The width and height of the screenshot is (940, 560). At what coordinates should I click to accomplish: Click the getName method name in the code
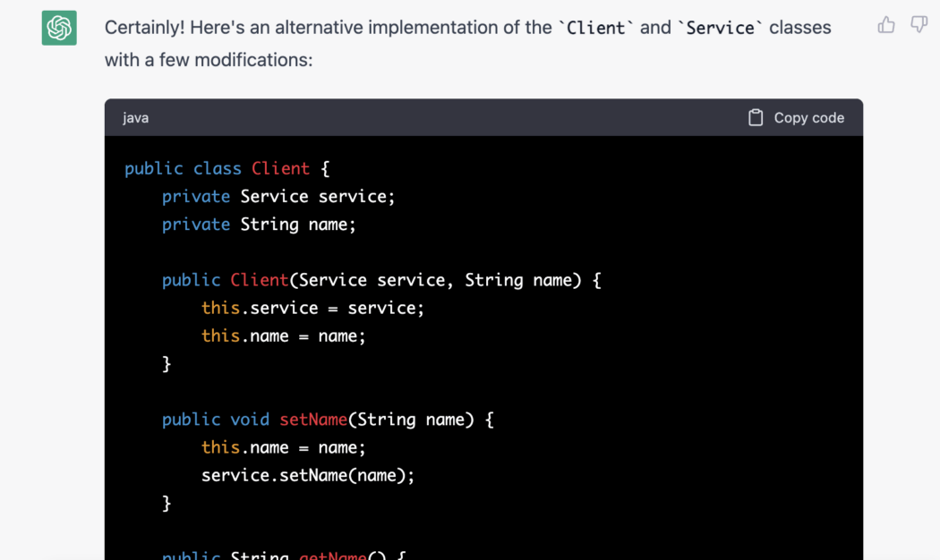(x=332, y=556)
